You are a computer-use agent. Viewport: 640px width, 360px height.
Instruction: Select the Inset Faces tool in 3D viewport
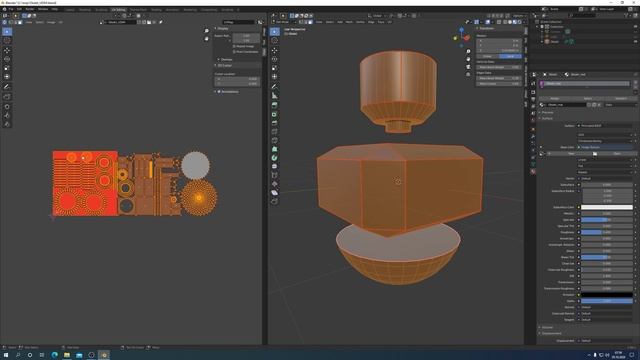pos(275,114)
